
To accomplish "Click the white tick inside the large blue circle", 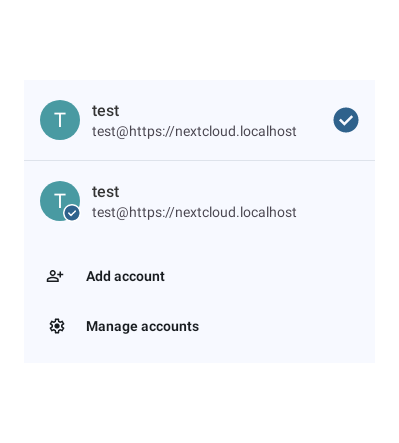I will click(x=346, y=120).
